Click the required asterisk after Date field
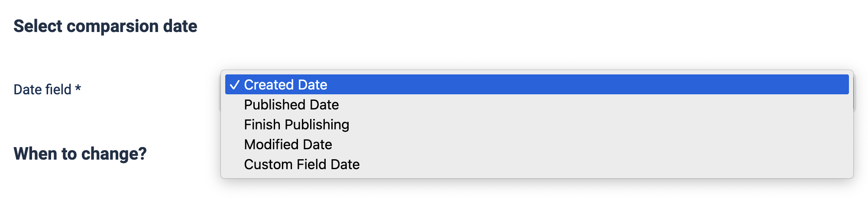Image resolution: width=868 pixels, height=199 pixels. pos(78,89)
